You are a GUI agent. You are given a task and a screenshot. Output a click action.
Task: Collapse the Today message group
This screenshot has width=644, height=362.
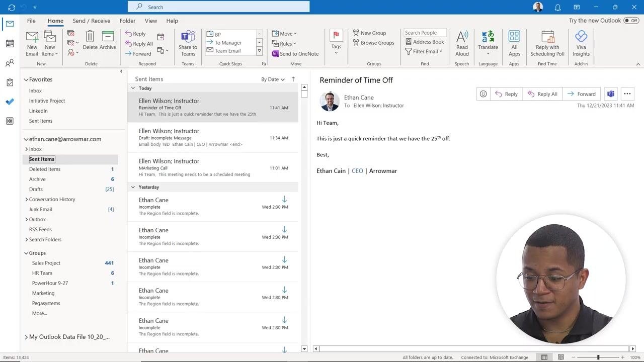tap(133, 88)
